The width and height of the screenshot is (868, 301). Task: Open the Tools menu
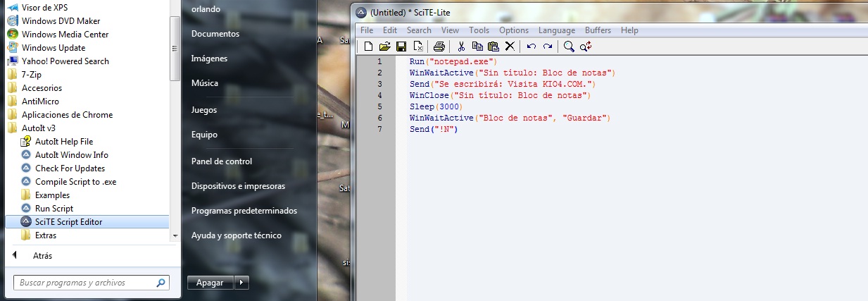(479, 30)
